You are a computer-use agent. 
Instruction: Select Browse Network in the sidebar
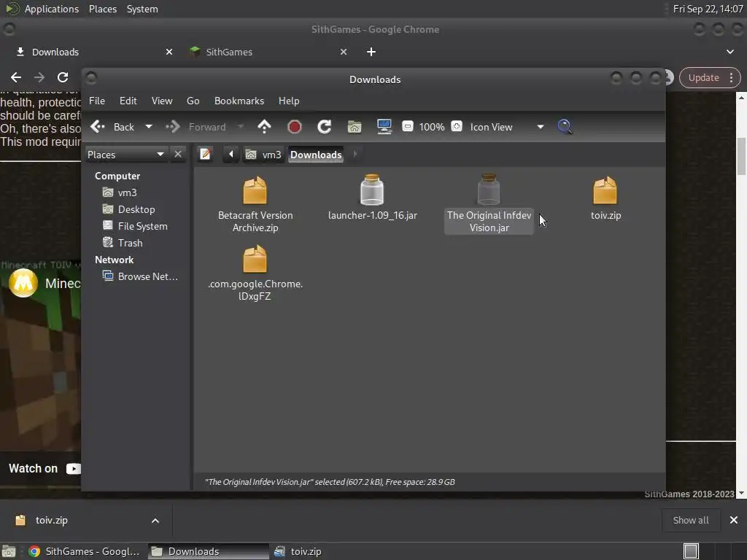click(x=140, y=276)
